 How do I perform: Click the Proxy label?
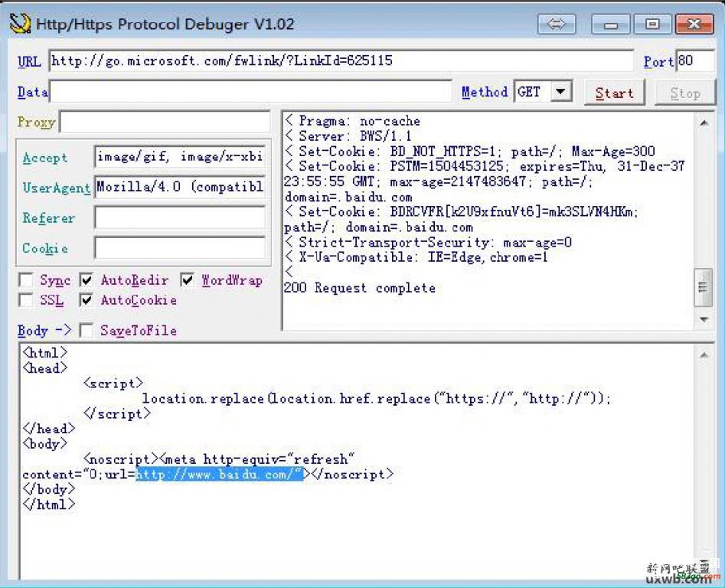point(37,122)
